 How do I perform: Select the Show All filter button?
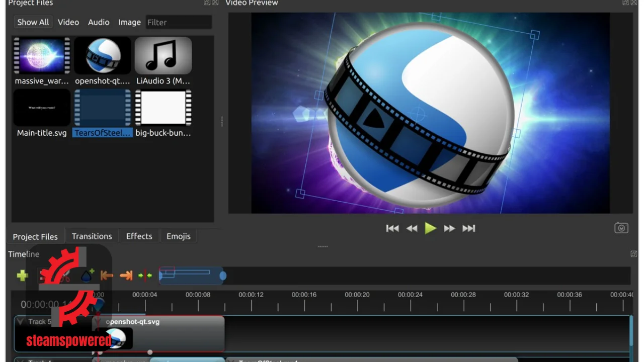(x=33, y=22)
